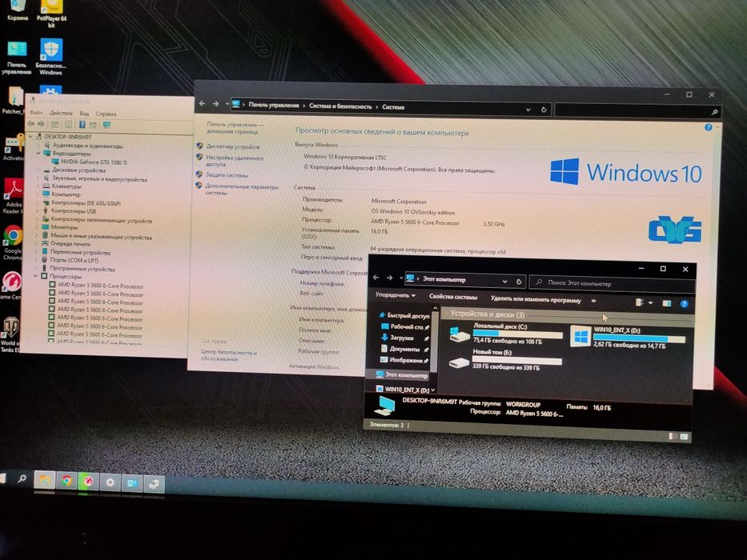Viewport: 747px width, 560px height.
Task: Click Forward arrow in Device Manager toolbar
Action: [x=41, y=124]
